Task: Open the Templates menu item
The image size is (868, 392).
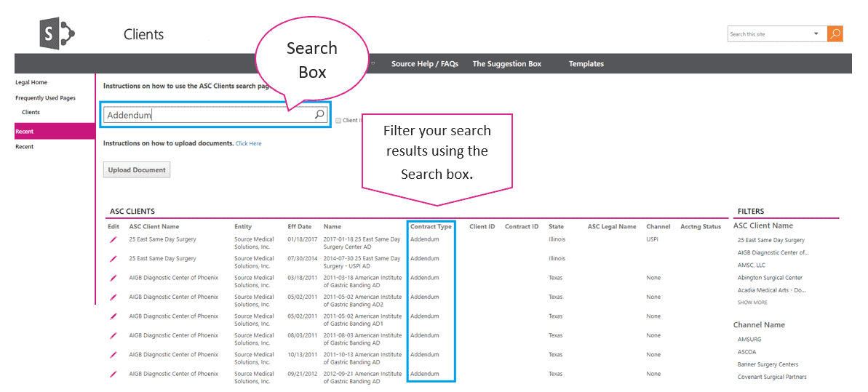Action: point(586,64)
